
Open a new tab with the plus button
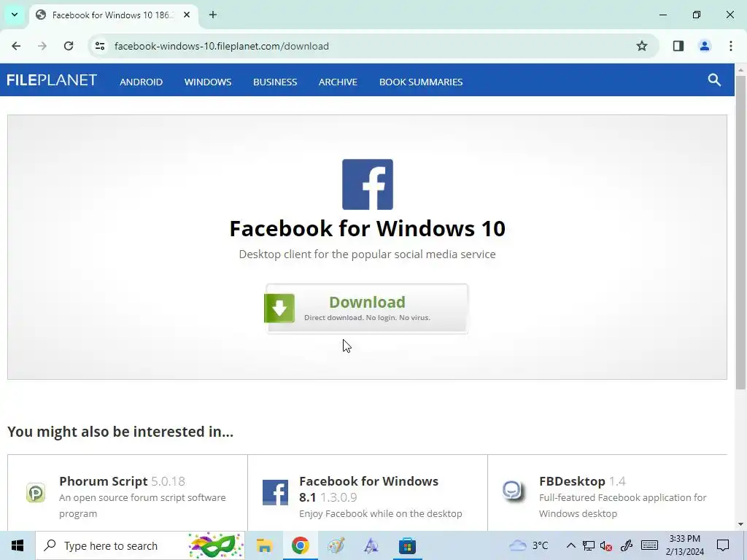(213, 15)
